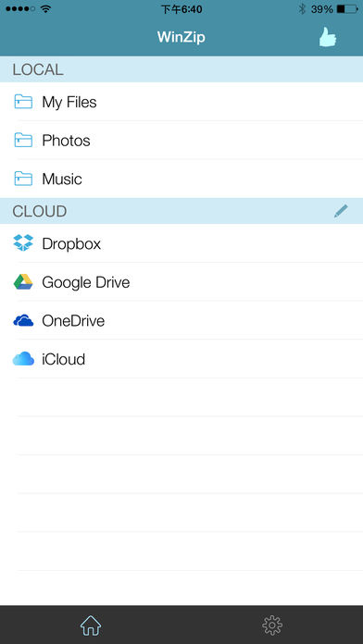Click the LOCAL section header

click(181, 69)
